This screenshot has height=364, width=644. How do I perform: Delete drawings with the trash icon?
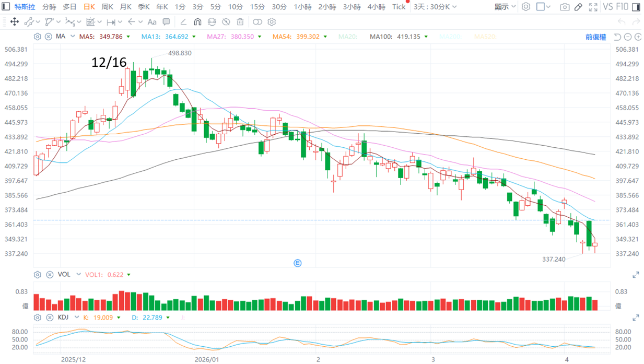click(x=240, y=22)
